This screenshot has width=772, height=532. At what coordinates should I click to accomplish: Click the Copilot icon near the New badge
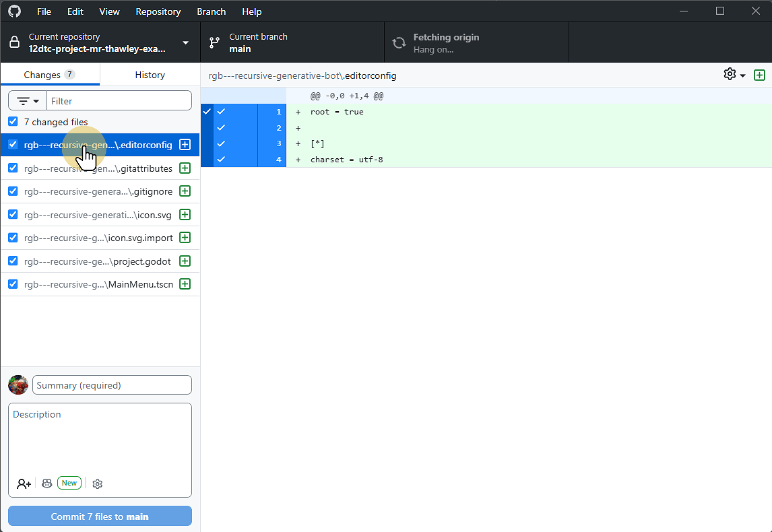coord(46,484)
